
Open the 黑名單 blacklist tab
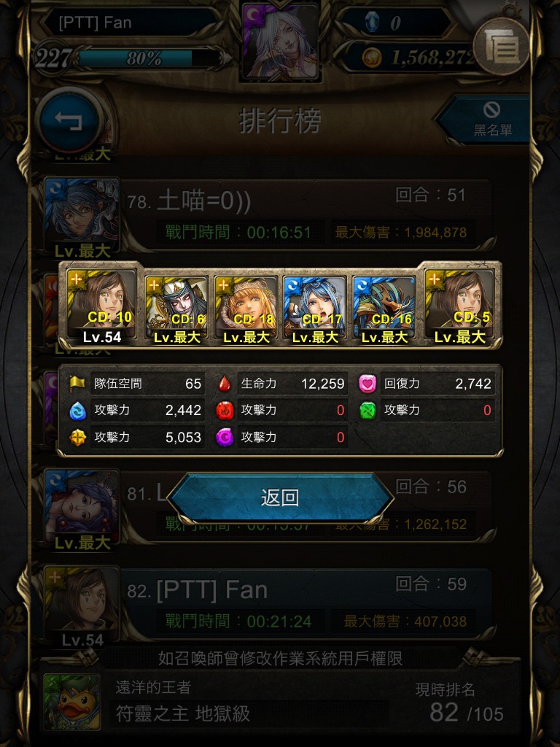(x=486, y=120)
